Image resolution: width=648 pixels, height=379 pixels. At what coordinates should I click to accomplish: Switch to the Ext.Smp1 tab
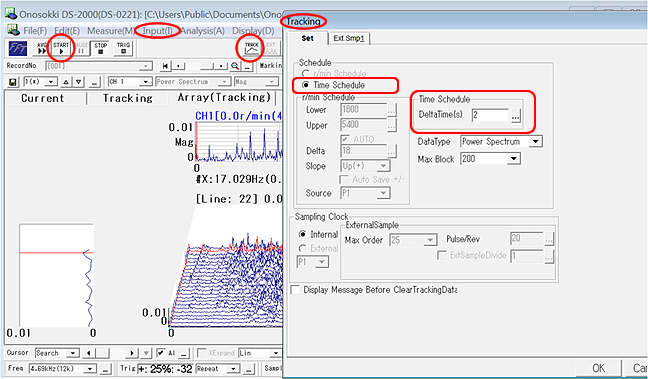tap(349, 38)
